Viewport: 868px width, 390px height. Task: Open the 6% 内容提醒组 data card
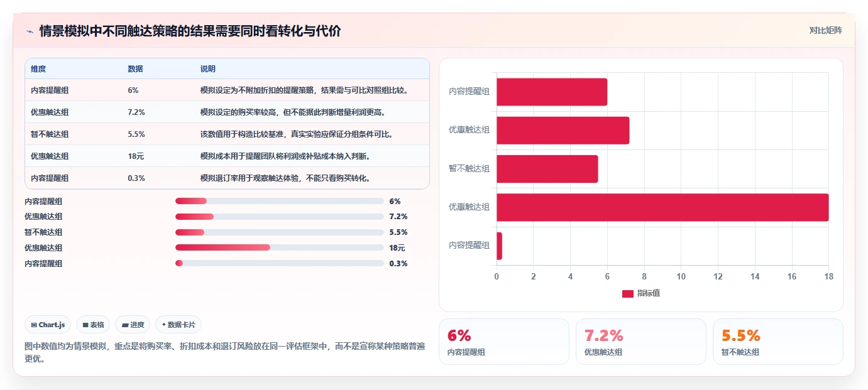pyautogui.click(x=503, y=342)
